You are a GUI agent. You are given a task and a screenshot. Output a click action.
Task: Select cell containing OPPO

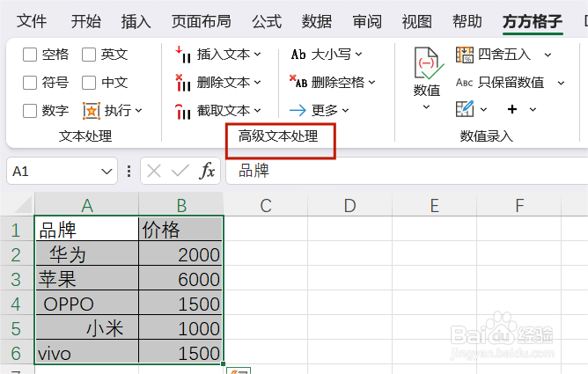pyautogui.click(x=87, y=304)
